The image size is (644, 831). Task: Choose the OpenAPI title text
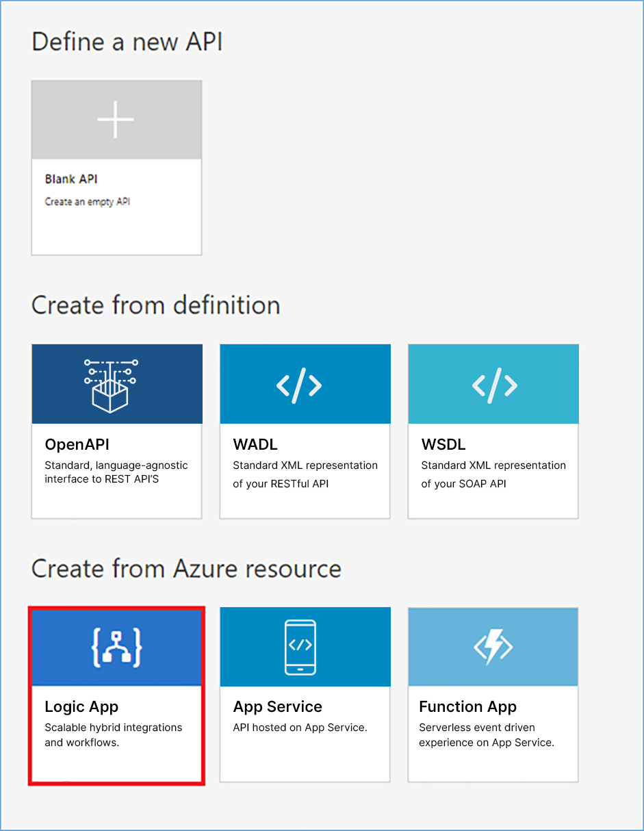[x=77, y=444]
